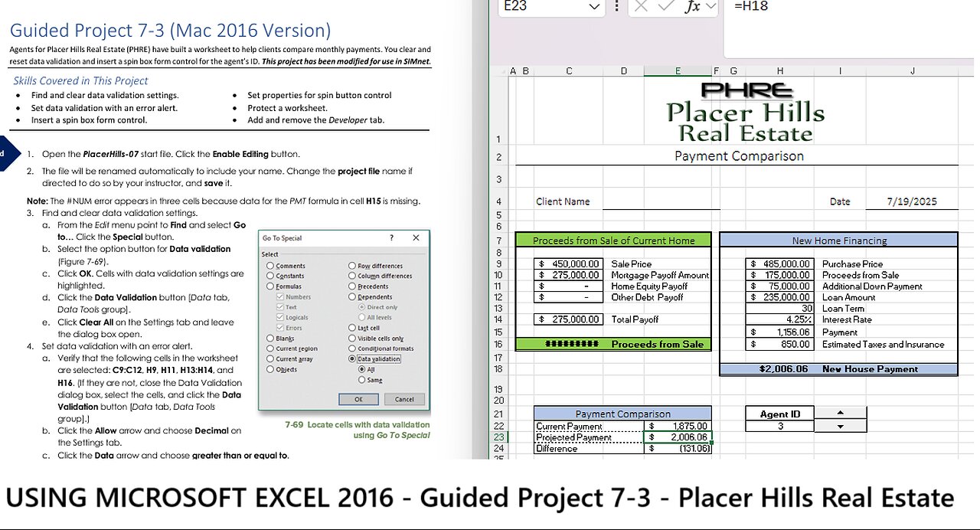This screenshot has height=530, width=980.
Task: Click Cancel in Go To Special dialog
Action: click(x=404, y=399)
